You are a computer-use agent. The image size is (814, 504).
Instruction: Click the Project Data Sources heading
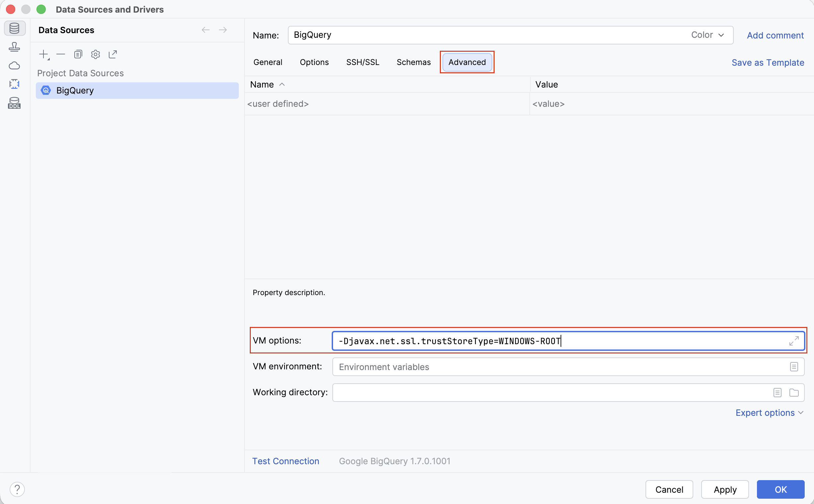click(x=80, y=73)
